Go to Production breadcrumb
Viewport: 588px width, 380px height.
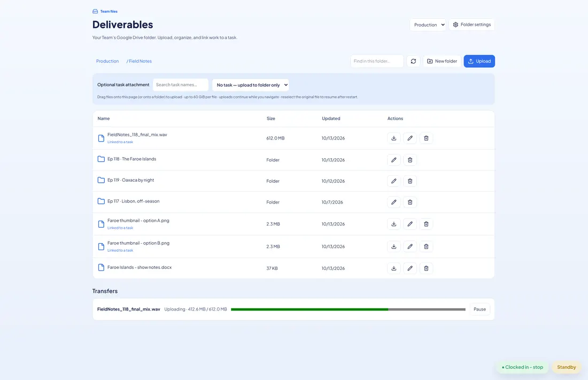(x=107, y=61)
